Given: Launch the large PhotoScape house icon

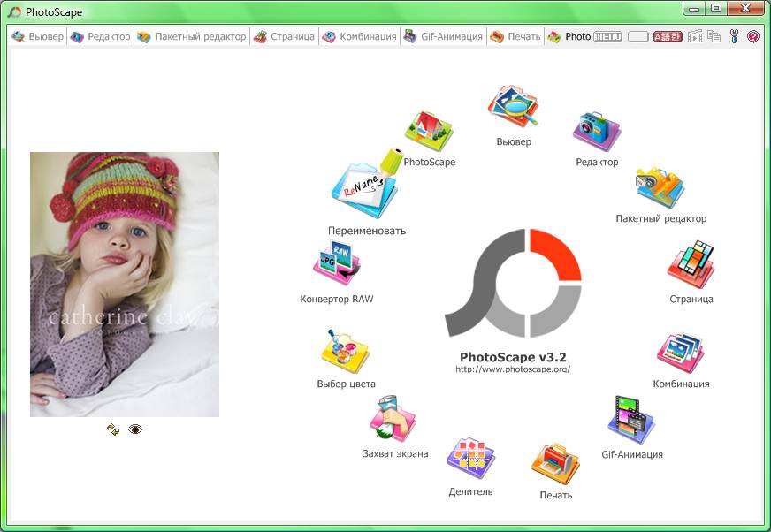Looking at the screenshot, I should click(428, 131).
